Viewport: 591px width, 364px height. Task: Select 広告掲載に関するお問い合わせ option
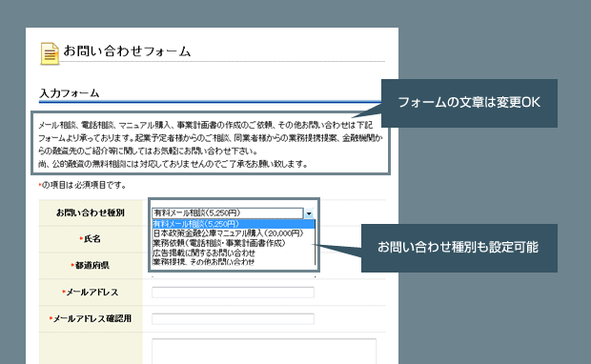[234, 253]
